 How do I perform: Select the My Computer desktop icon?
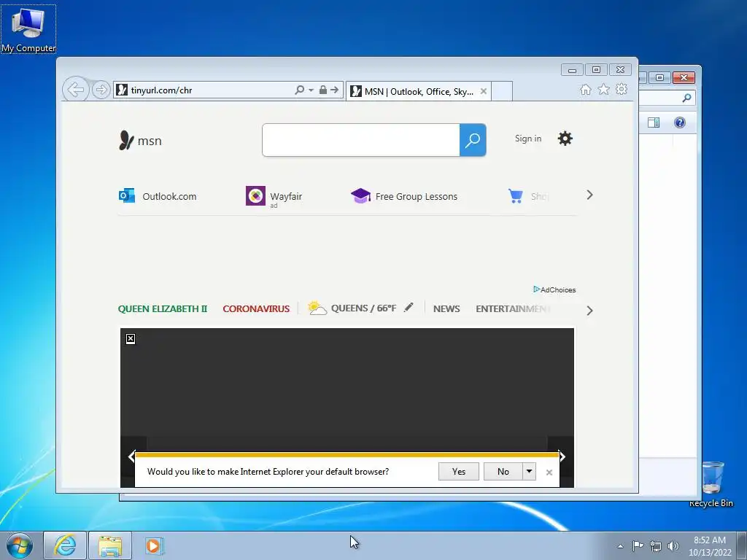pyautogui.click(x=28, y=29)
